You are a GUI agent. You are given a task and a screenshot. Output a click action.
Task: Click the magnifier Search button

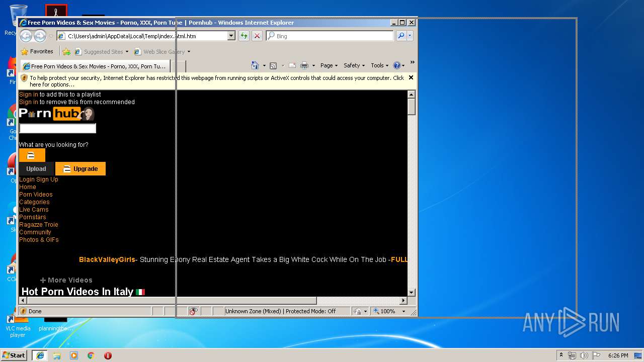[x=401, y=36]
